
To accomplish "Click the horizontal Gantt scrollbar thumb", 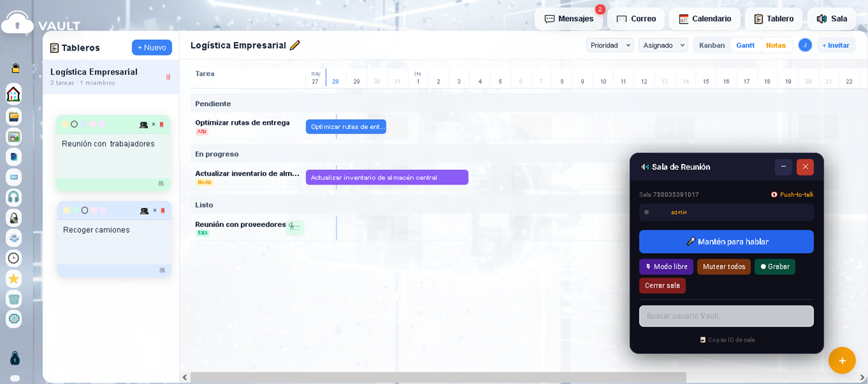I will [438, 377].
